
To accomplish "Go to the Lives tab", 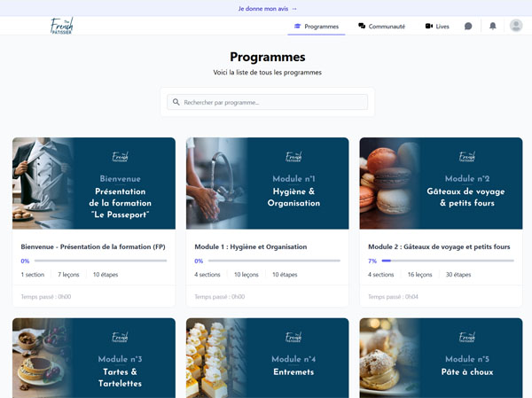I will 437,27.
